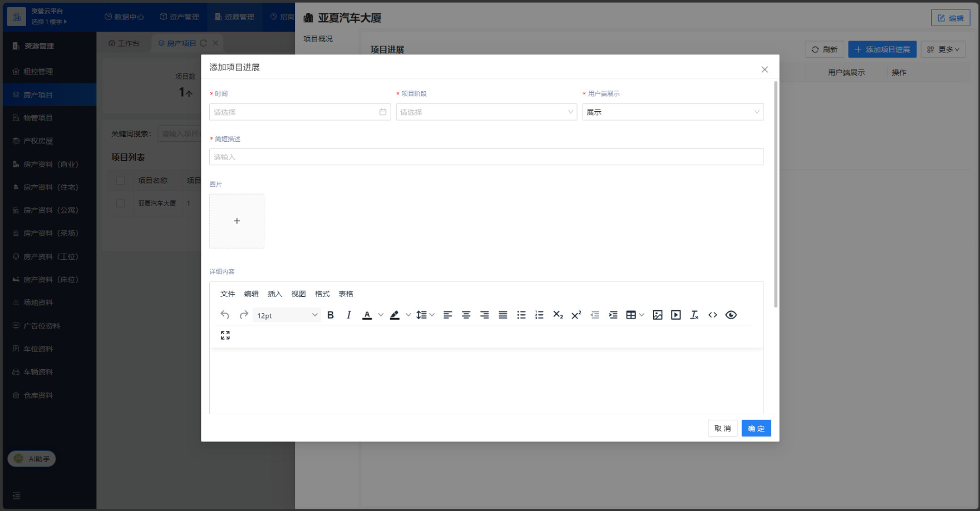980x511 pixels.
Task: Collapse the sidebar using the bottom menu icon
Action: click(x=17, y=495)
